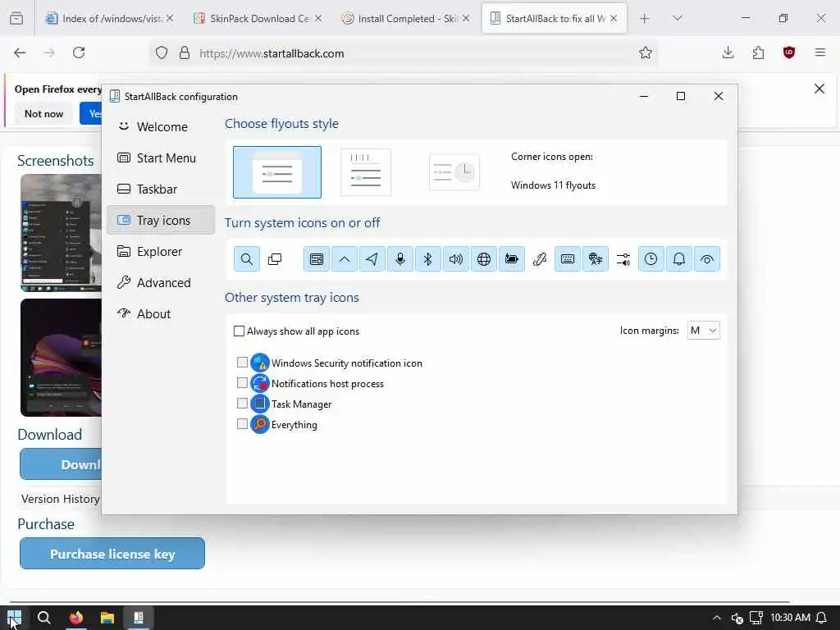Open taskbar Search magnifier
This screenshot has width=840, height=630.
[x=44, y=618]
